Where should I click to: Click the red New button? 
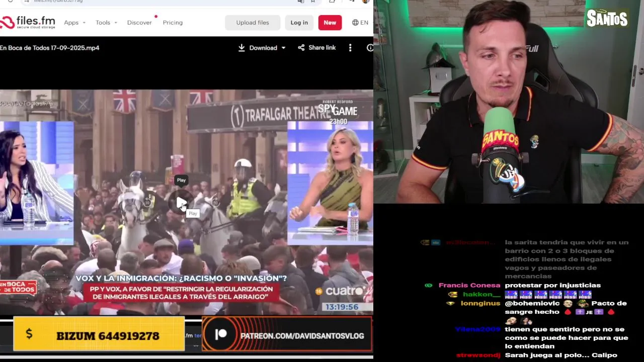coord(330,23)
